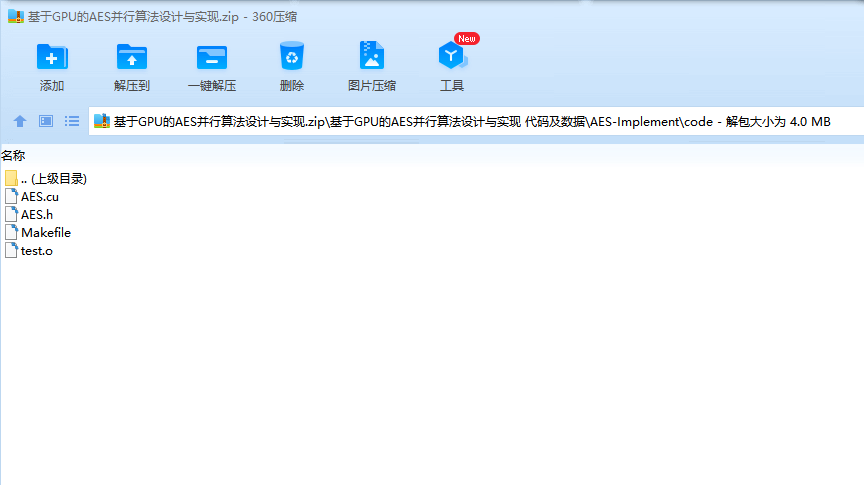Click the test.o file icon
Screen dimensions: 864x485
[x=12, y=250]
